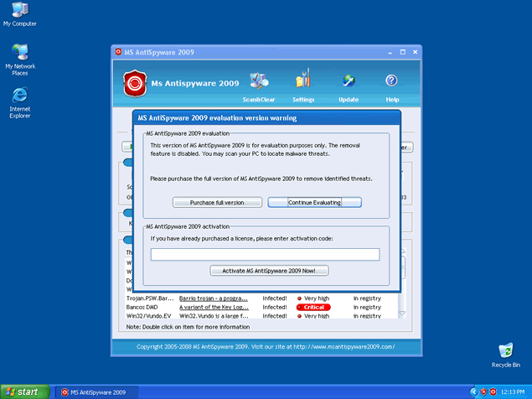Open Help question mark icon
The height and width of the screenshot is (399, 532).
(391, 82)
